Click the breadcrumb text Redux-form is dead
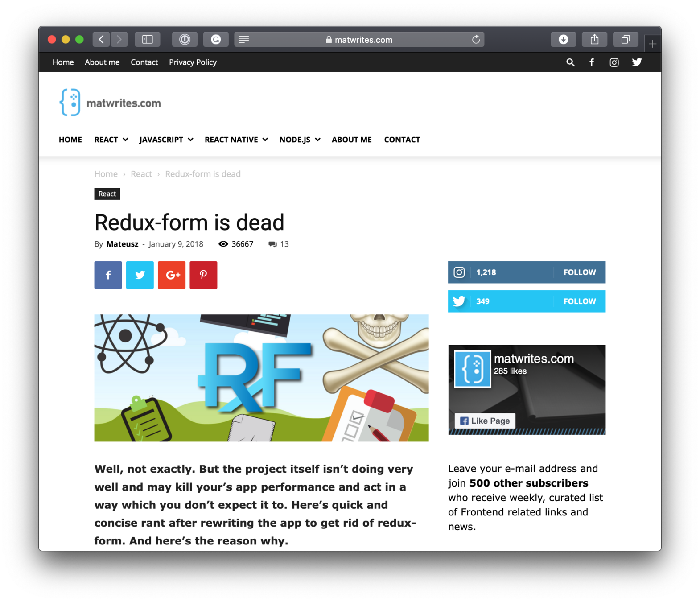 coord(203,174)
